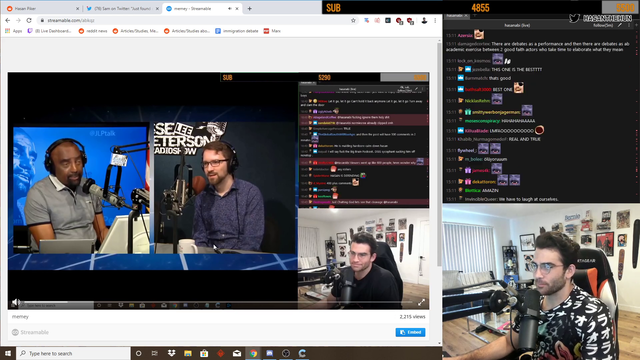640x360 pixels.
Task: Open the Marx bookmark
Action: [272, 31]
